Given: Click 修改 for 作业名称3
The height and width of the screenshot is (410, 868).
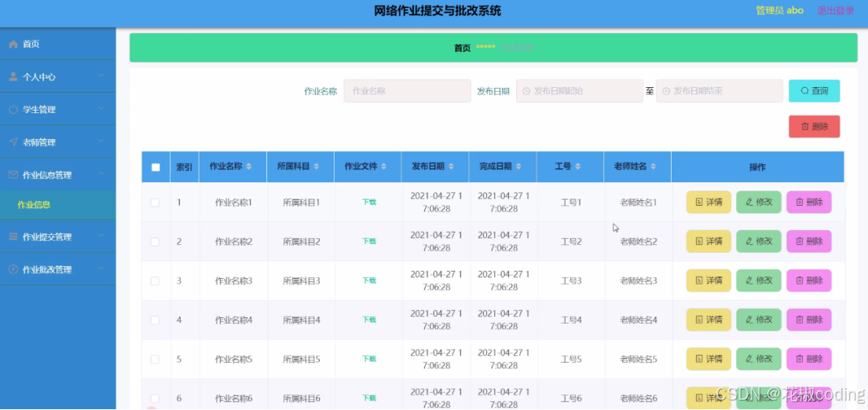Looking at the screenshot, I should 758,280.
